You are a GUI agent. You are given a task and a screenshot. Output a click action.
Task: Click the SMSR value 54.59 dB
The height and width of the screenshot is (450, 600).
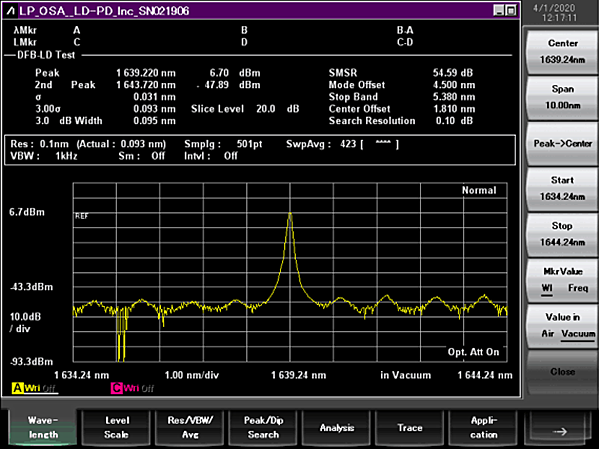point(453,73)
